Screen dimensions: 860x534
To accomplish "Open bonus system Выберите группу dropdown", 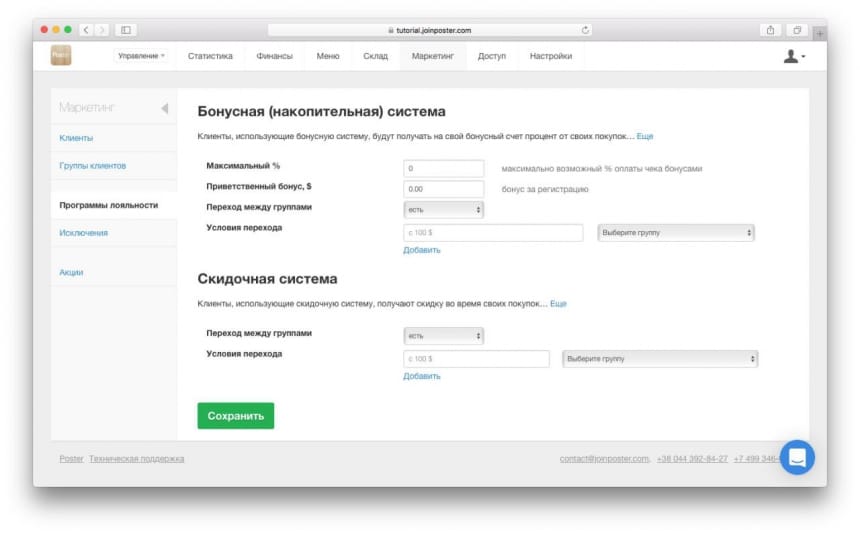I will point(675,232).
